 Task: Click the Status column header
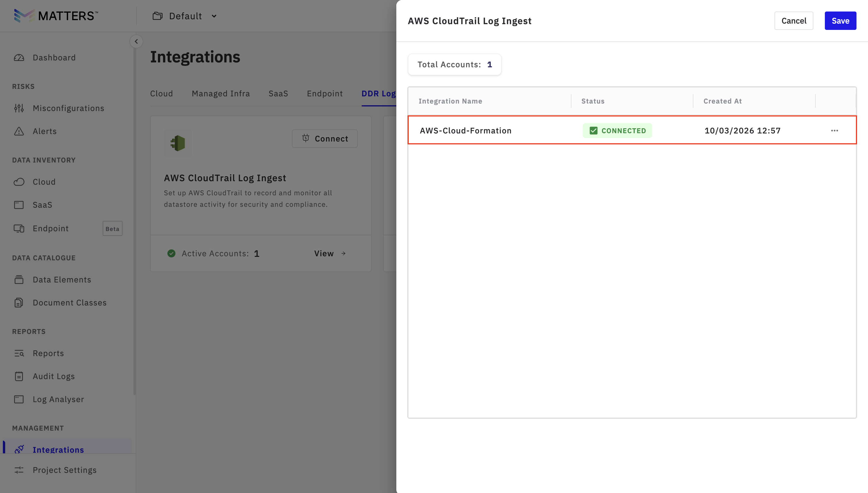pos(593,101)
